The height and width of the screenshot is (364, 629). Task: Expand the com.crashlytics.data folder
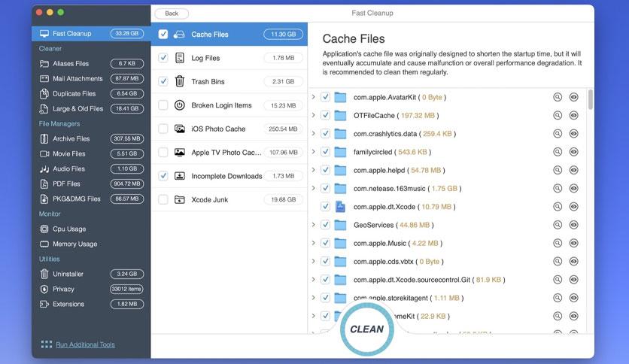(x=314, y=134)
